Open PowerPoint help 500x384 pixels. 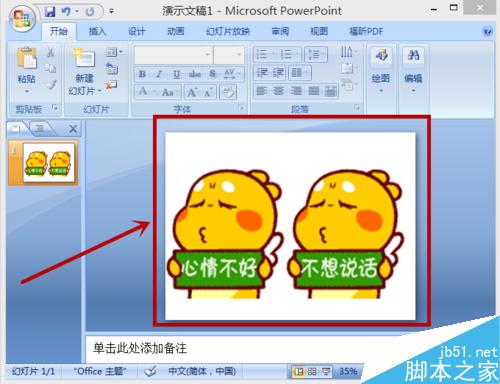(x=487, y=31)
